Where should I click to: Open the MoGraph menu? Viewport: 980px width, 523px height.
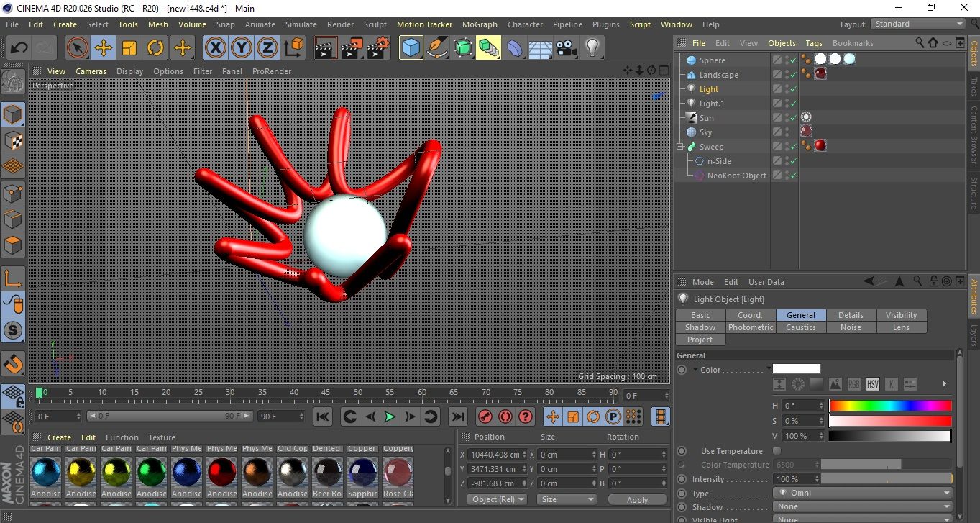click(x=480, y=24)
